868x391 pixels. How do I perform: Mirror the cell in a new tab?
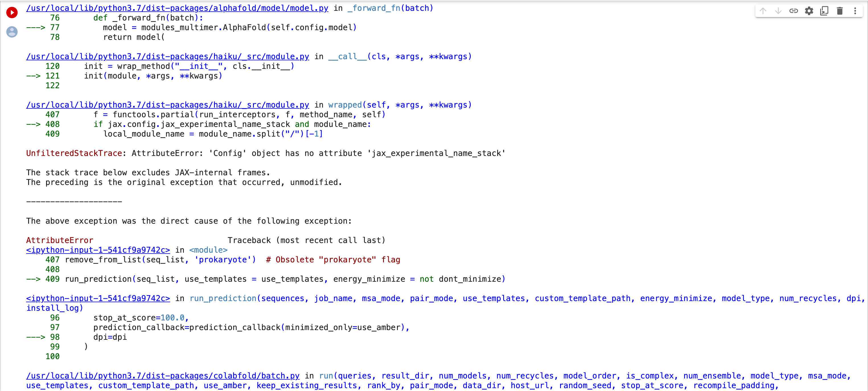[x=824, y=11]
